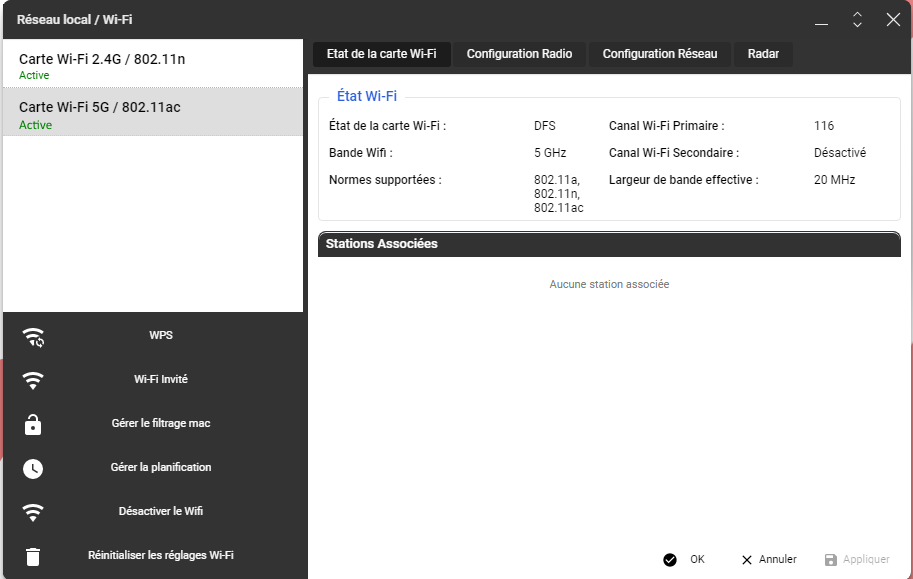The image size is (913, 579).
Task: Click the clock icon for planification
Action: pos(33,468)
